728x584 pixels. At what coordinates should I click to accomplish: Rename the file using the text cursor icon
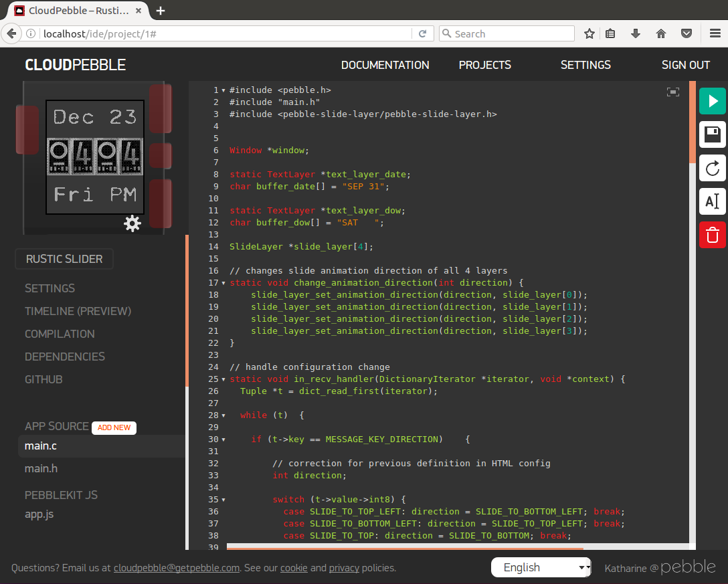point(713,201)
